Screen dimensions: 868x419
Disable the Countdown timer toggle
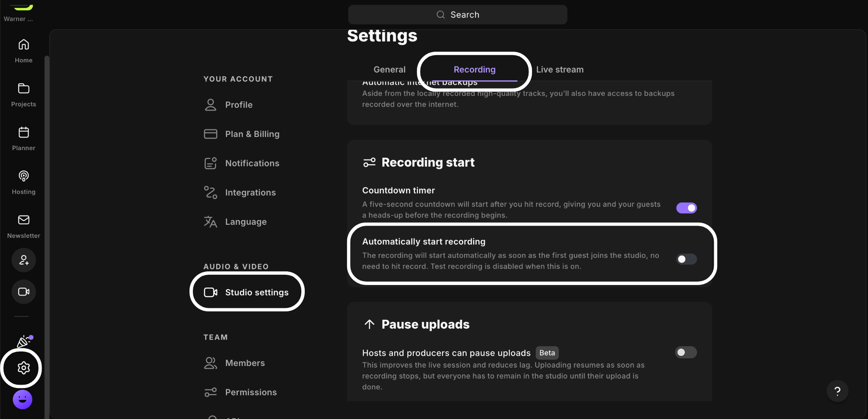point(687,208)
